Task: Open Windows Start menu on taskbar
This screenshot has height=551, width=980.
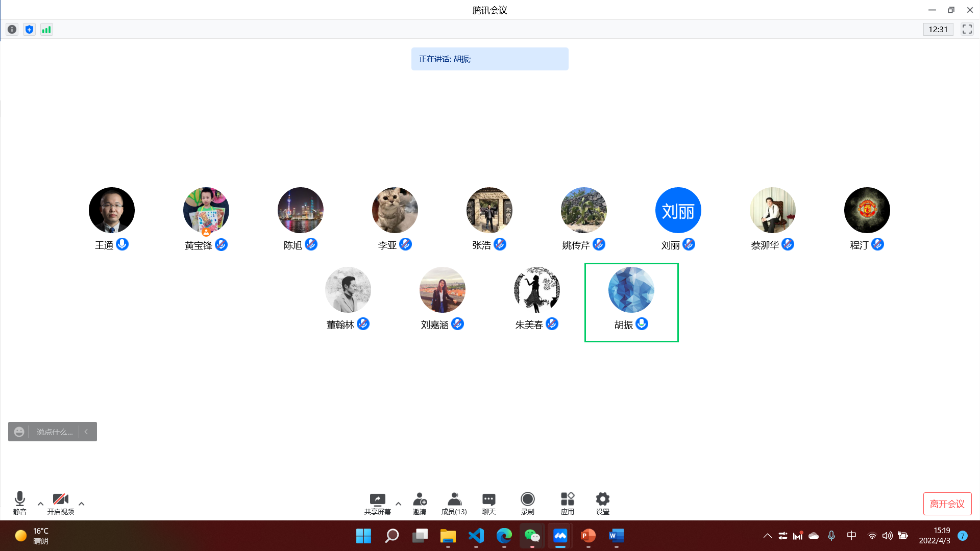Action: click(363, 536)
